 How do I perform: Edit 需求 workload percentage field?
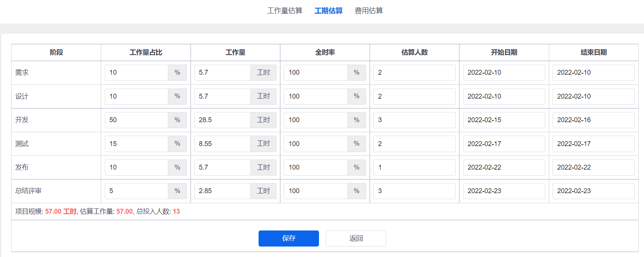[x=137, y=72]
